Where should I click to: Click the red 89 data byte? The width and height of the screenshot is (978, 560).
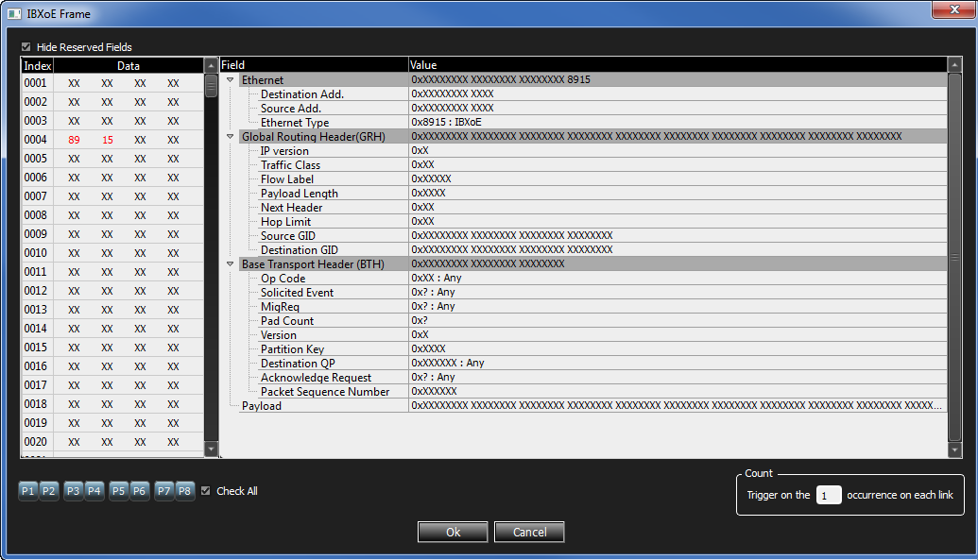[x=75, y=140]
